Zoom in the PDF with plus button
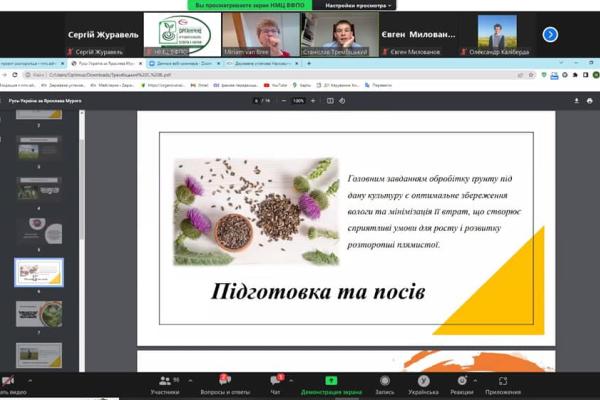600x400 pixels. pyautogui.click(x=313, y=101)
